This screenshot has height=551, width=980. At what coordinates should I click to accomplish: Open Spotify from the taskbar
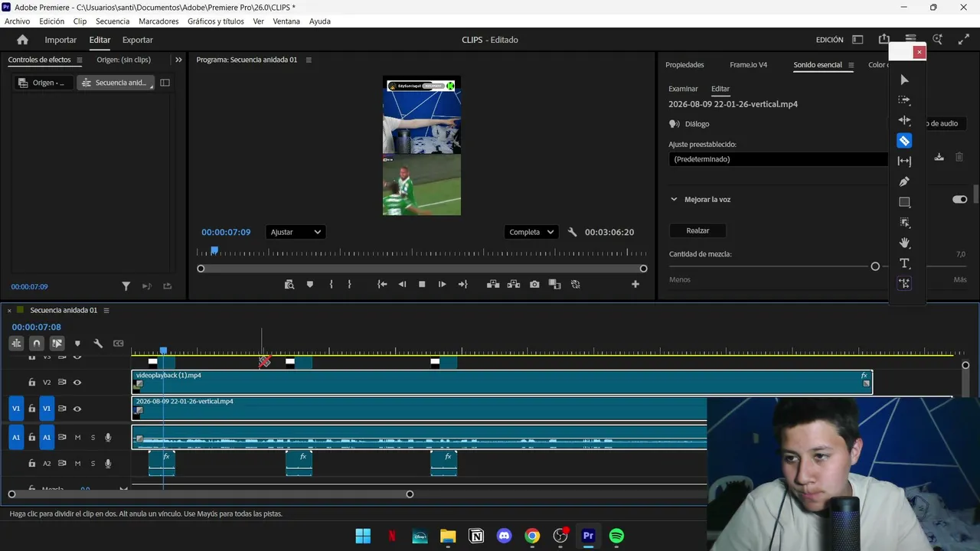[x=616, y=536]
